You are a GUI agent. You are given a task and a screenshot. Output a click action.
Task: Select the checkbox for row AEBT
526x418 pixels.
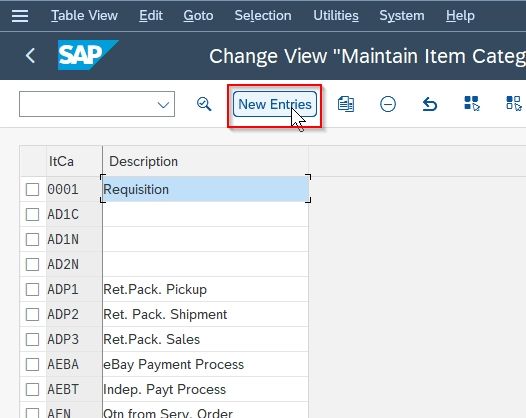click(32, 389)
